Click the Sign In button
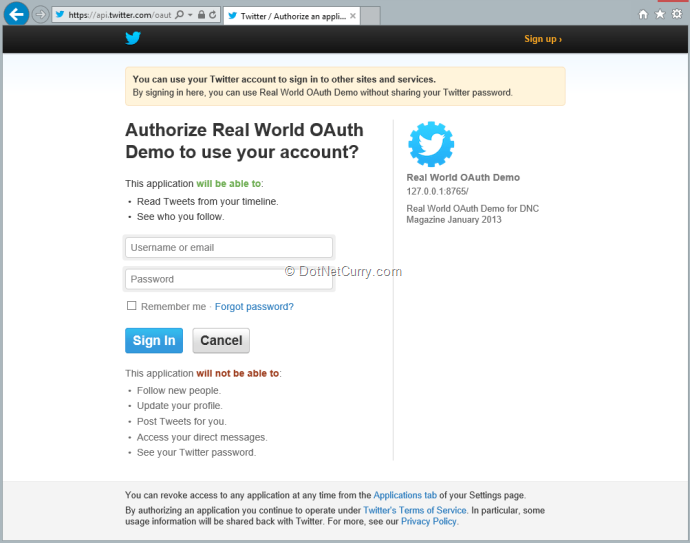 154,341
